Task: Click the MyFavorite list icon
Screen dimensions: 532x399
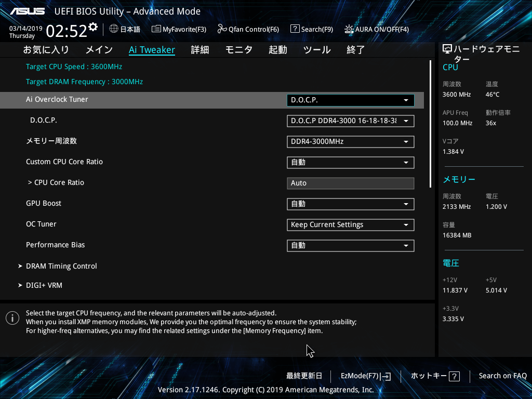Action: [156, 29]
